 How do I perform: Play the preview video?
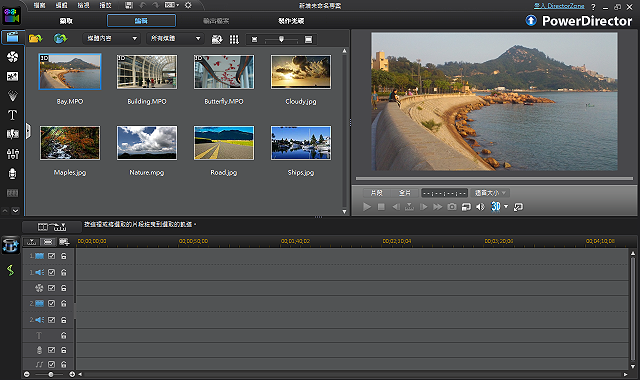[367, 207]
